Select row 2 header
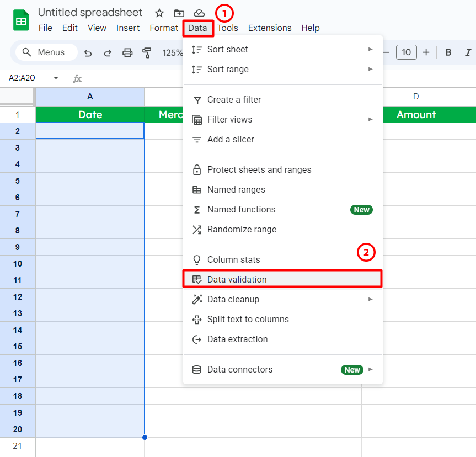Viewport: 476px width, 457px height. pos(18,131)
